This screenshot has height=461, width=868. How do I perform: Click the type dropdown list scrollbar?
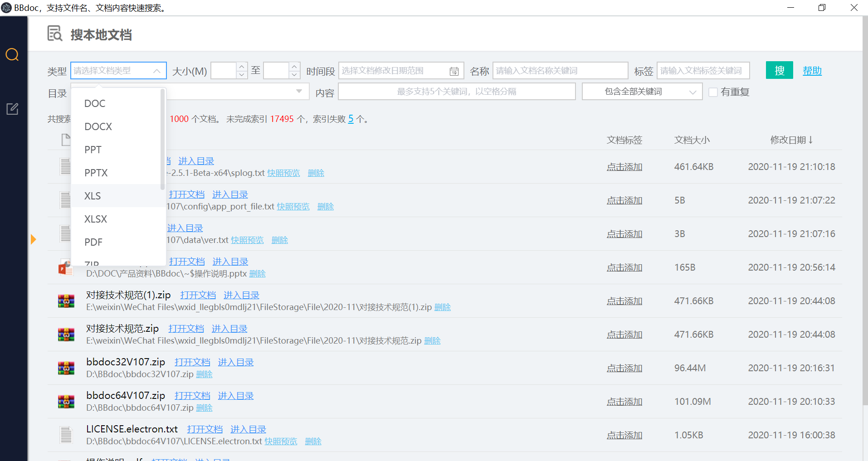[163, 140]
